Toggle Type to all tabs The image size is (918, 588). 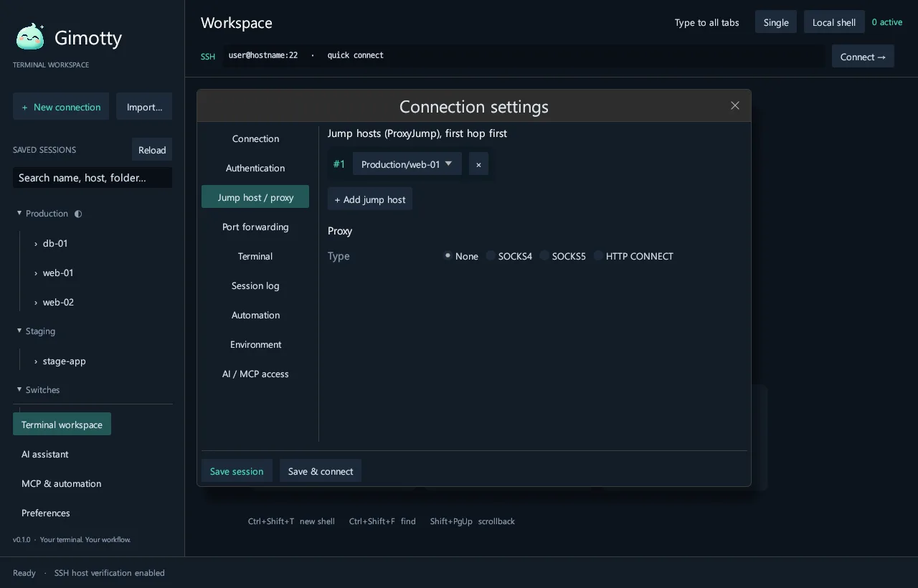[706, 22]
